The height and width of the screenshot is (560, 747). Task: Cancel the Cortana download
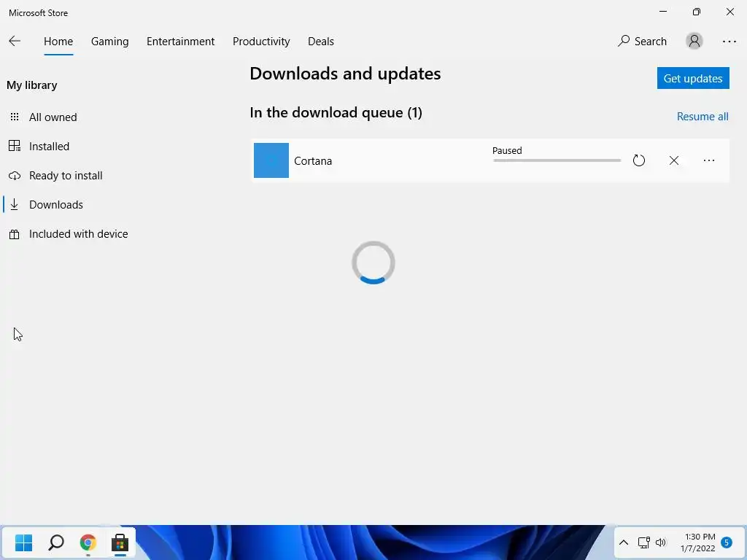673,160
